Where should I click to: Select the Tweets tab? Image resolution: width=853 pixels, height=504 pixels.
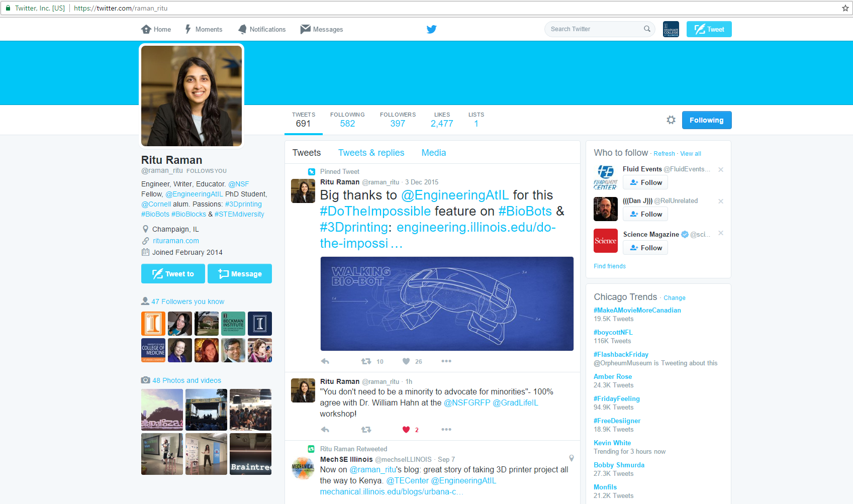[x=307, y=153]
